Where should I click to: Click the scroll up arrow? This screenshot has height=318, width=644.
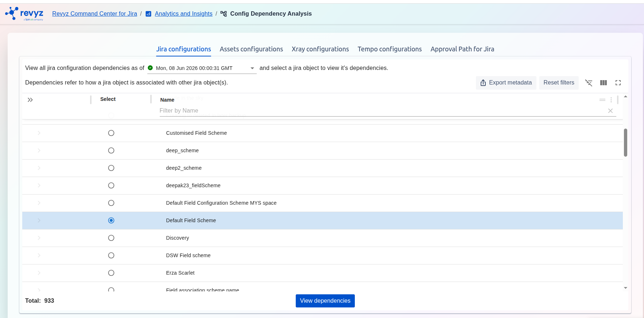point(625,97)
